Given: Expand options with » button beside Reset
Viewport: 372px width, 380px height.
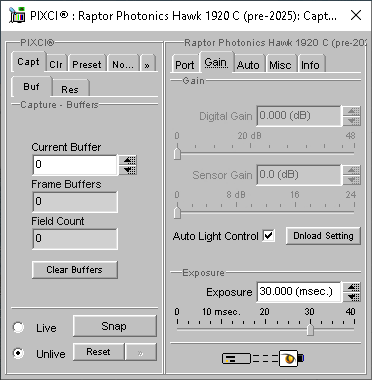Looking at the screenshot, I should 141,352.
